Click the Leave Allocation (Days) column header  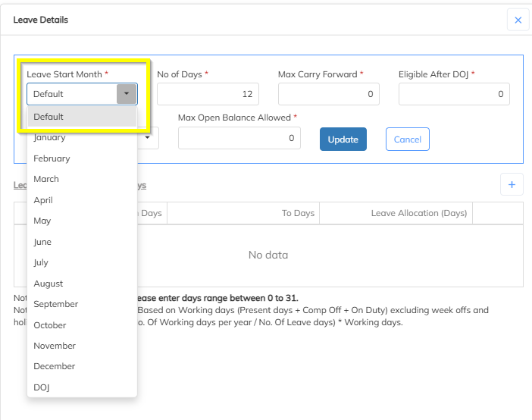pyautogui.click(x=418, y=213)
